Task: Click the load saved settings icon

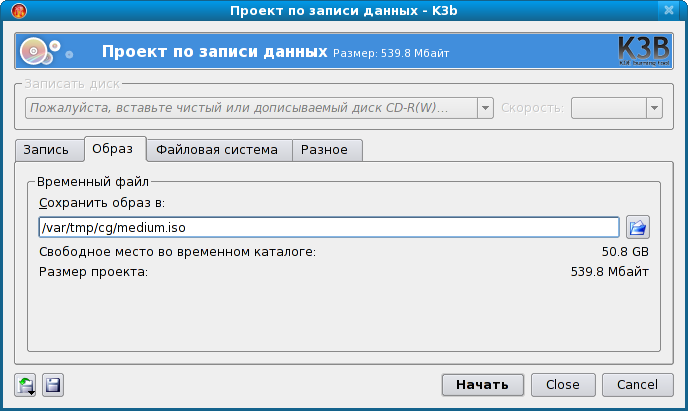Action: tap(25, 385)
